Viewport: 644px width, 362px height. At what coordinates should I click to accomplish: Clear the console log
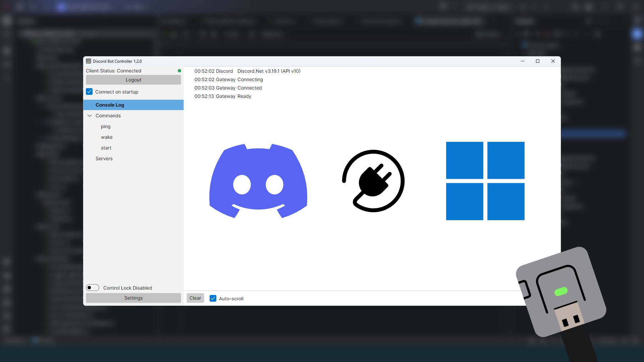[x=195, y=298]
